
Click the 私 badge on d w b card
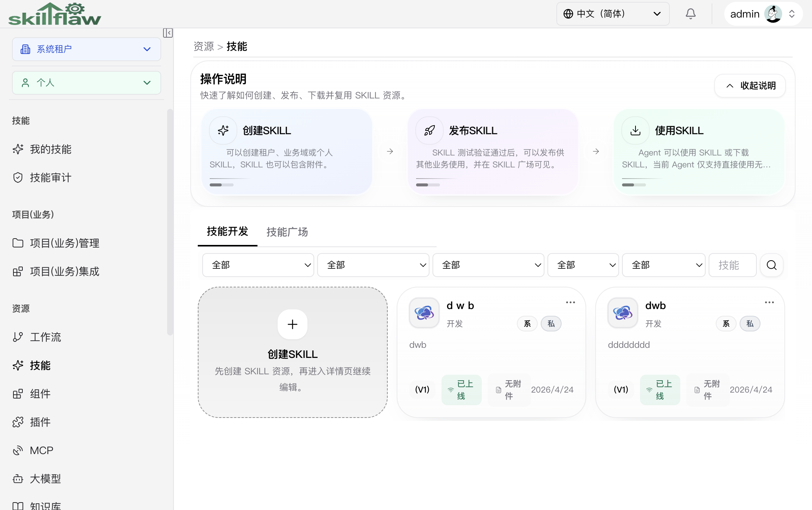coord(551,324)
